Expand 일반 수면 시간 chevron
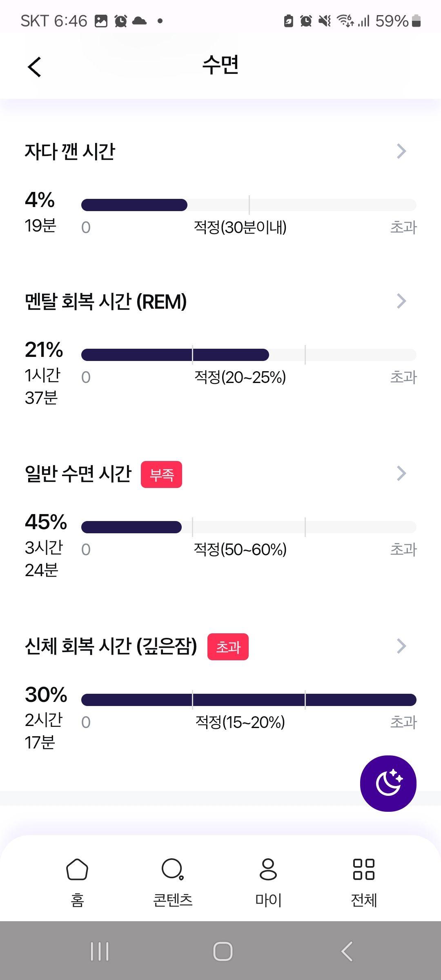The width and height of the screenshot is (441, 980). point(401,474)
